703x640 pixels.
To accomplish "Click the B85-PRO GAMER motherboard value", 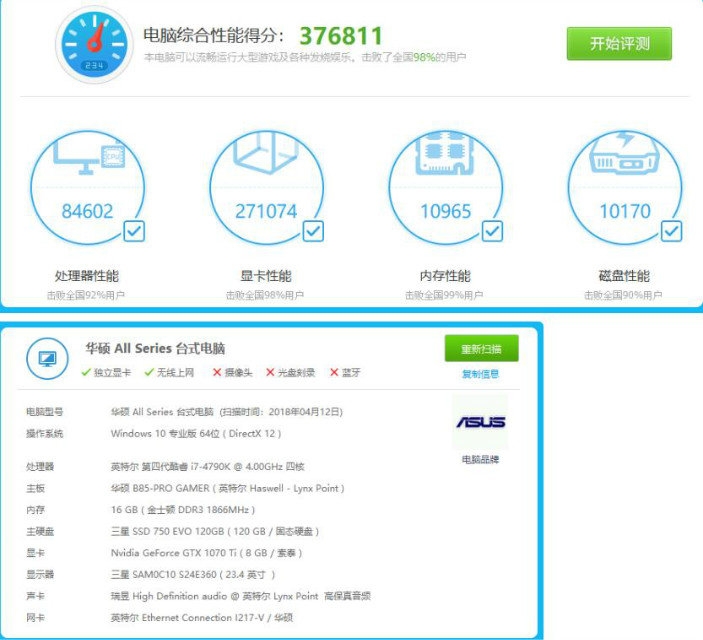I will point(227,488).
